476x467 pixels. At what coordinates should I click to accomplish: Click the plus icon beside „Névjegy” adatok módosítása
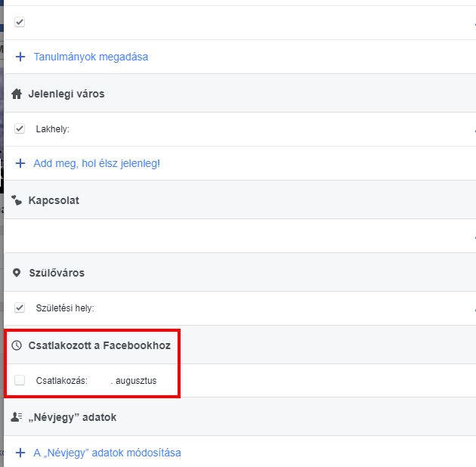(20, 453)
